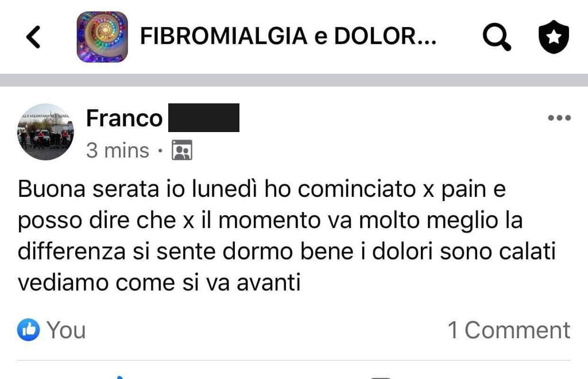View Franco's round profile picture
The height and width of the screenshot is (379, 588).
(45, 132)
